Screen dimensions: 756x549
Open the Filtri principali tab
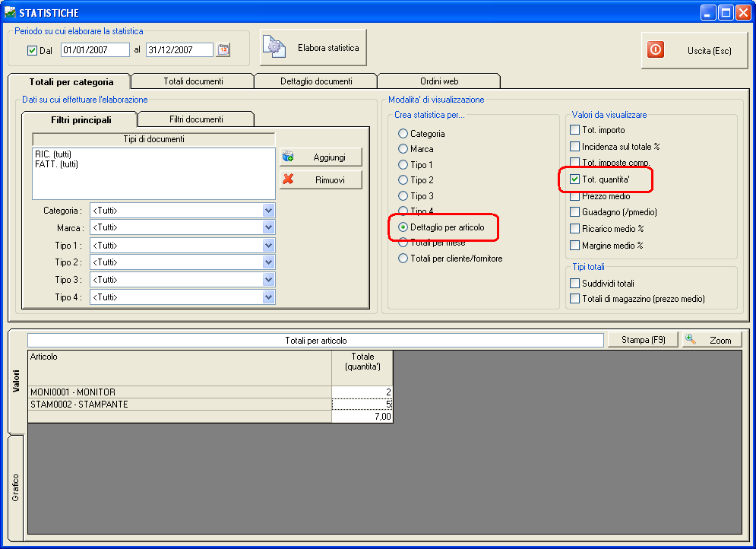(x=81, y=119)
